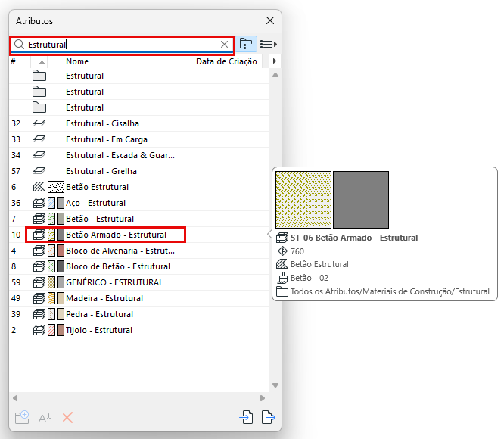Select GENÉRICO - ESTRUTURAL name text
504x439 pixels.
pyautogui.click(x=114, y=282)
